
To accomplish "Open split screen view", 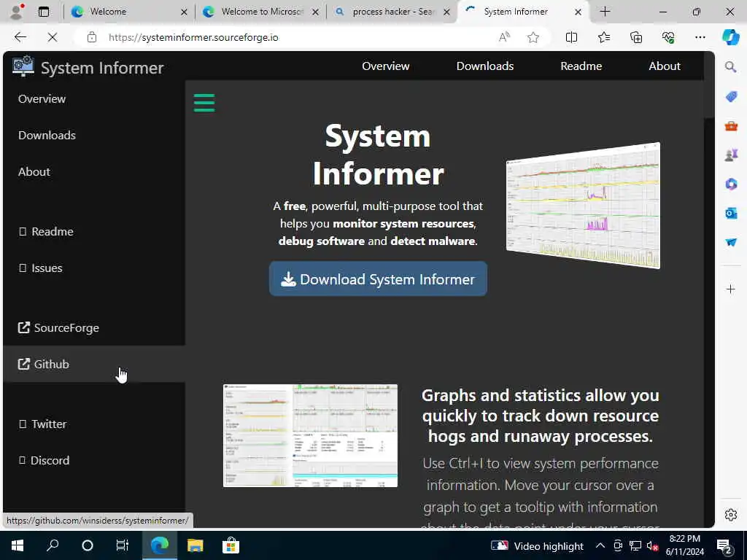I will click(571, 37).
